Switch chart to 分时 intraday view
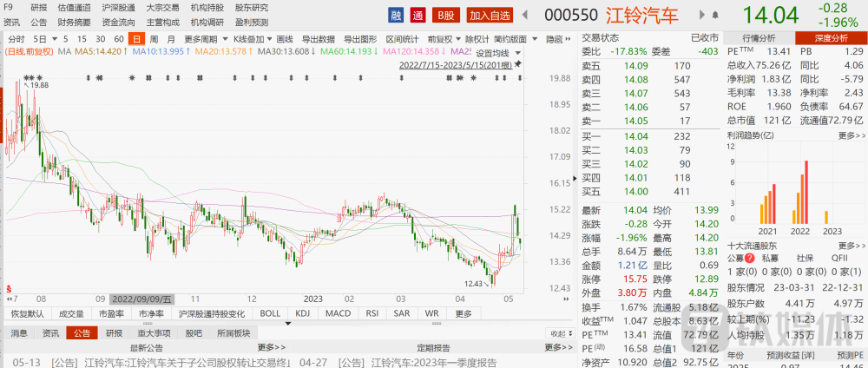 click(x=16, y=39)
